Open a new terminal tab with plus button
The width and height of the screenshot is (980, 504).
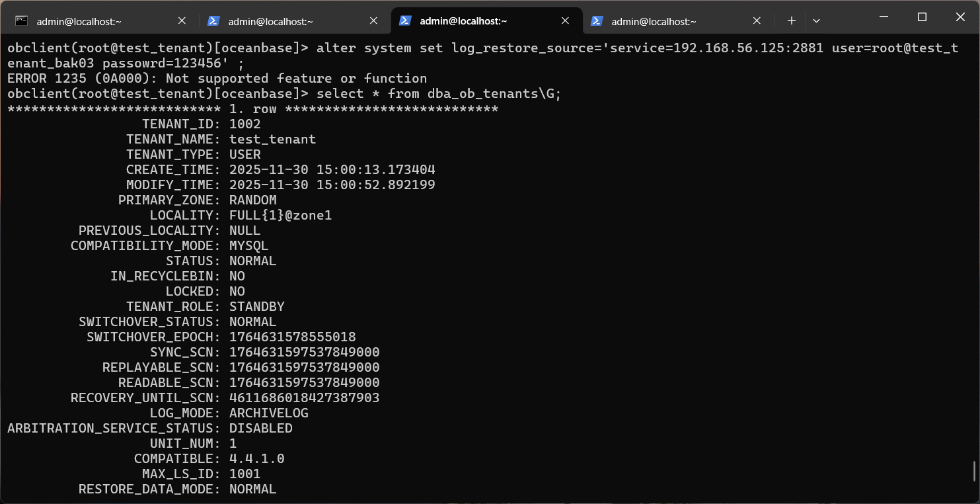point(791,21)
